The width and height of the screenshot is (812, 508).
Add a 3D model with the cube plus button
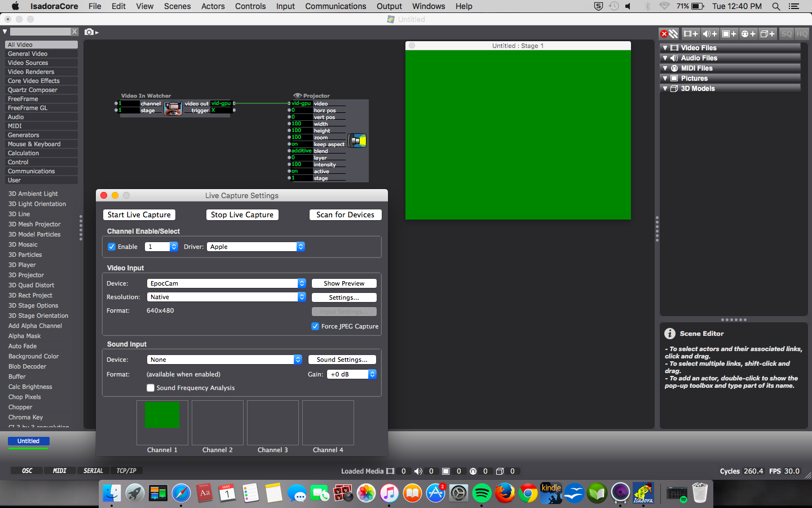(767, 34)
